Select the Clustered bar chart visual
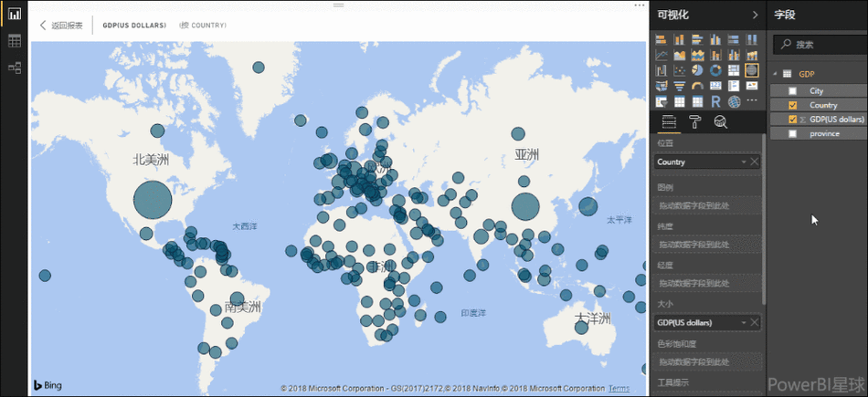Screen dimensions: 868x397 697,40
